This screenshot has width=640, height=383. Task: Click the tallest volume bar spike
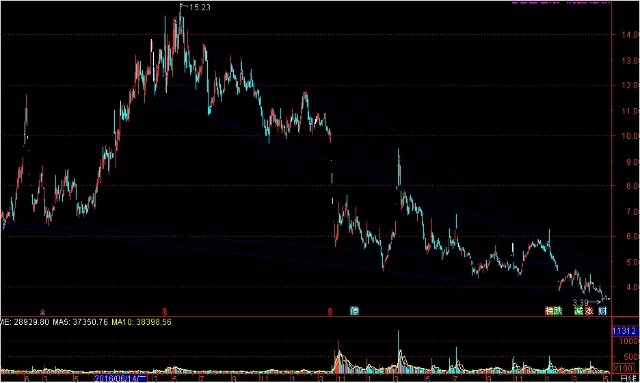pyautogui.click(x=398, y=351)
